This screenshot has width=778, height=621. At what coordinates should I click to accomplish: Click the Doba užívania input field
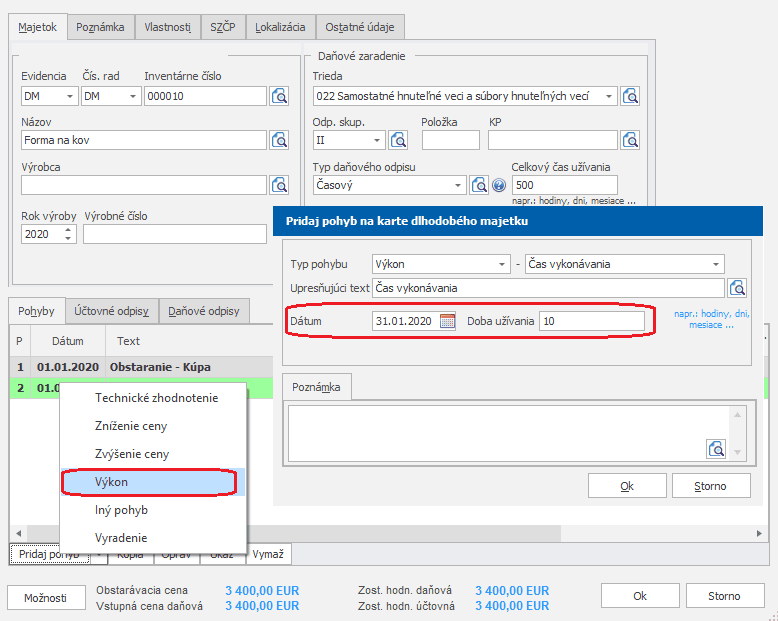[591, 321]
